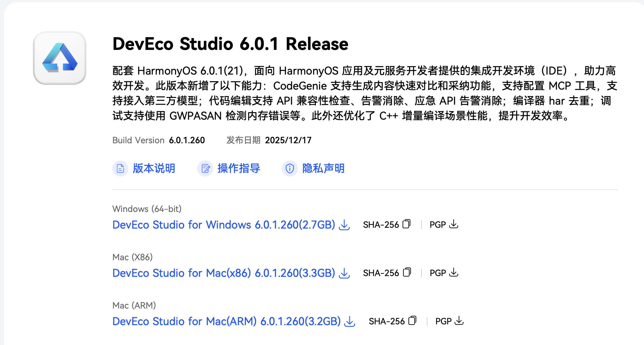
Task: Click the operation guide edit icon
Action: [x=205, y=168]
